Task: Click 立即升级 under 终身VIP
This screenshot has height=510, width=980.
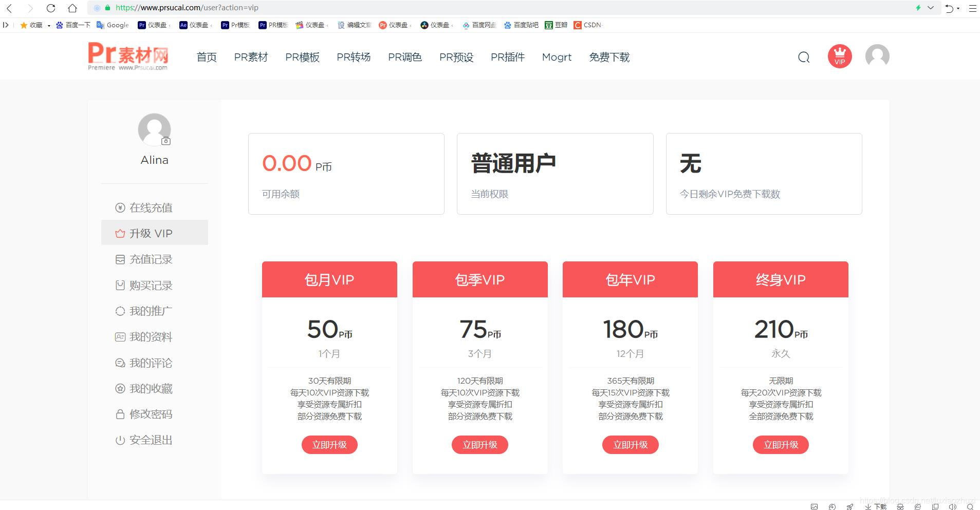Action: point(781,445)
